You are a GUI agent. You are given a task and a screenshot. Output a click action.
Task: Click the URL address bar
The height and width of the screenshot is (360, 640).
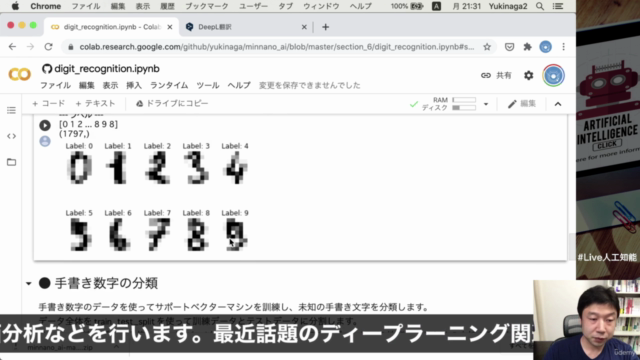point(277,47)
